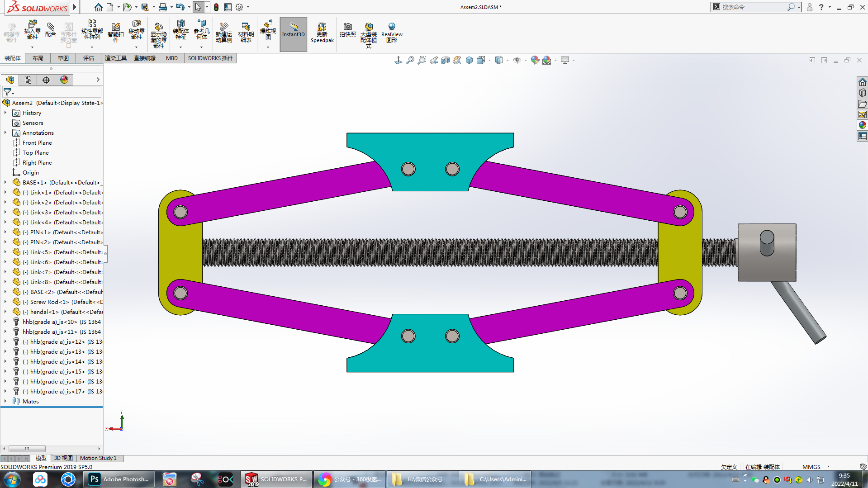Image resolution: width=868 pixels, height=488 pixels.
Task: Open the Bill of Materials (材料明细表) tool
Action: [246, 33]
